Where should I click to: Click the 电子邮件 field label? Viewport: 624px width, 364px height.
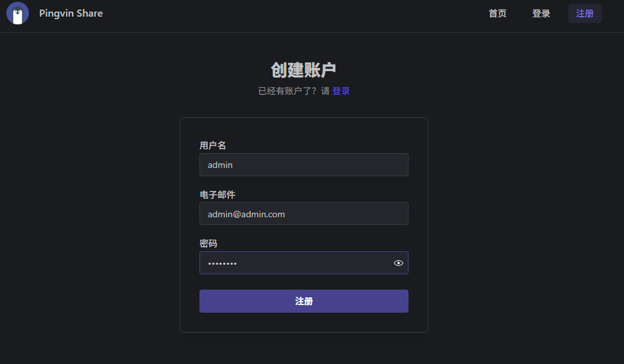(217, 195)
